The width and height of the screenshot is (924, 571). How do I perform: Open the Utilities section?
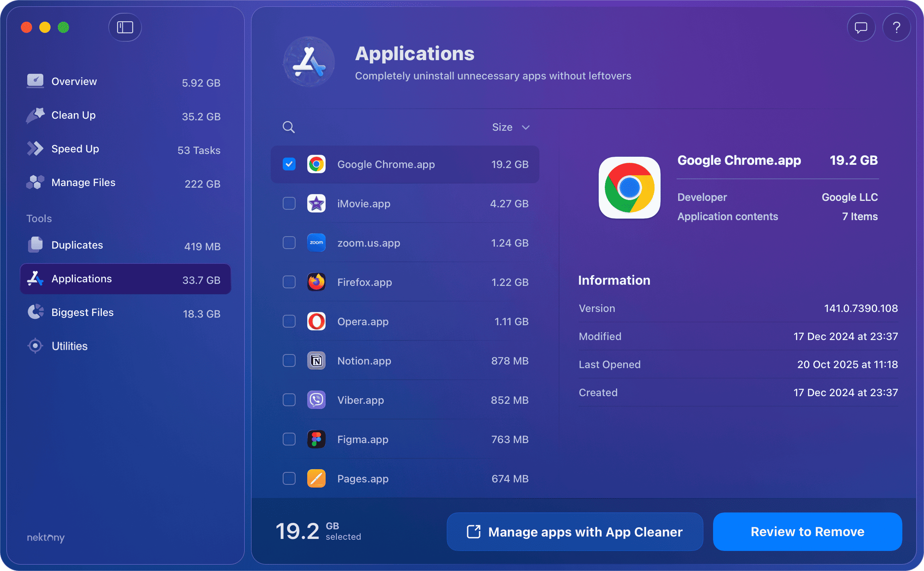point(69,346)
